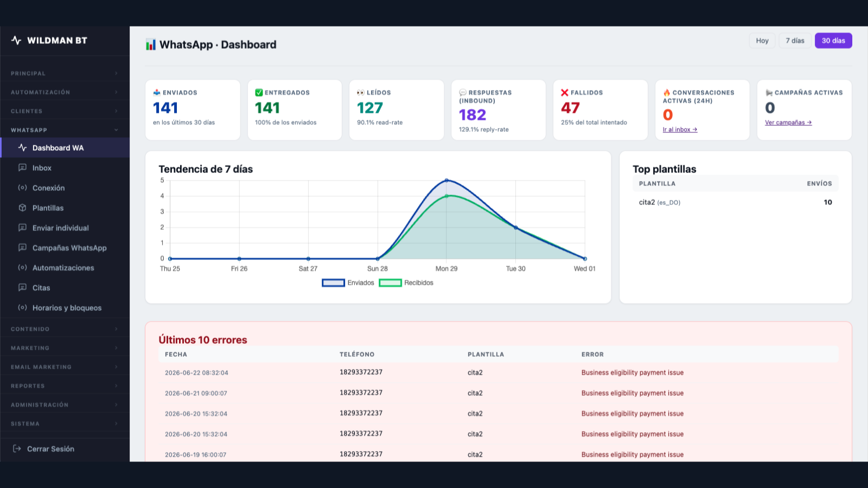The image size is (868, 488).
Task: Click the Wildman BT pulse logo icon
Action: (16, 40)
